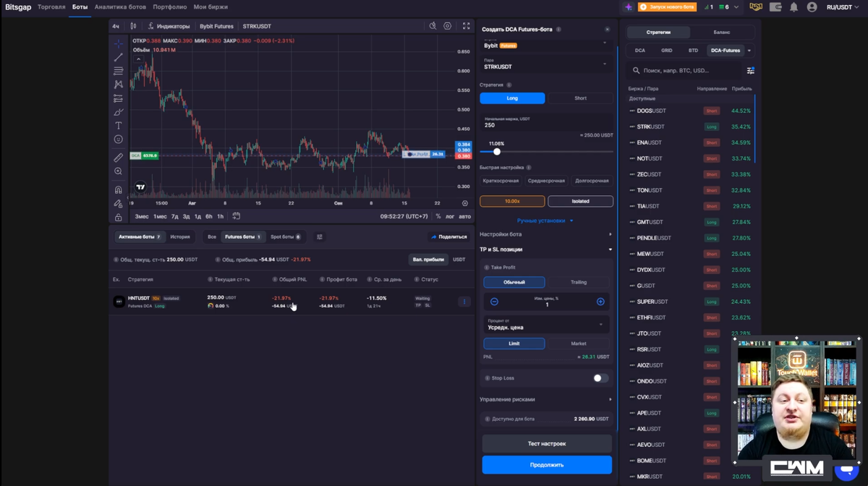Open the Пара STRKUSDT dropdown
The width and height of the screenshot is (868, 486).
pos(546,64)
